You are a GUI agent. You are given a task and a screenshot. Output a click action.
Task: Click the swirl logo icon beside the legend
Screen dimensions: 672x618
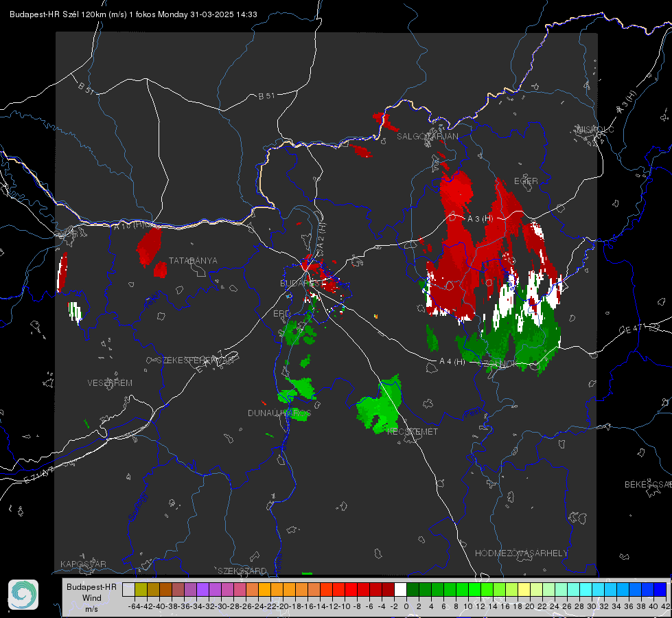(23, 595)
